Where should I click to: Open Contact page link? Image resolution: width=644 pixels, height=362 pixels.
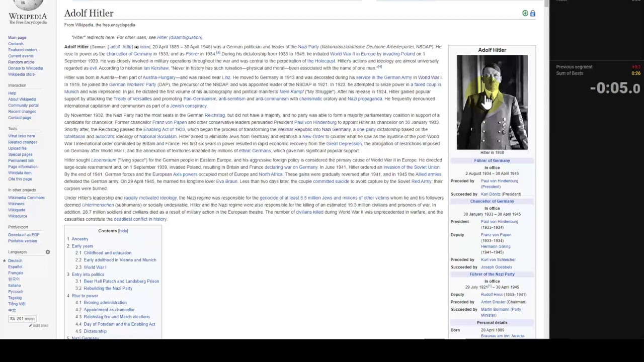click(20, 118)
